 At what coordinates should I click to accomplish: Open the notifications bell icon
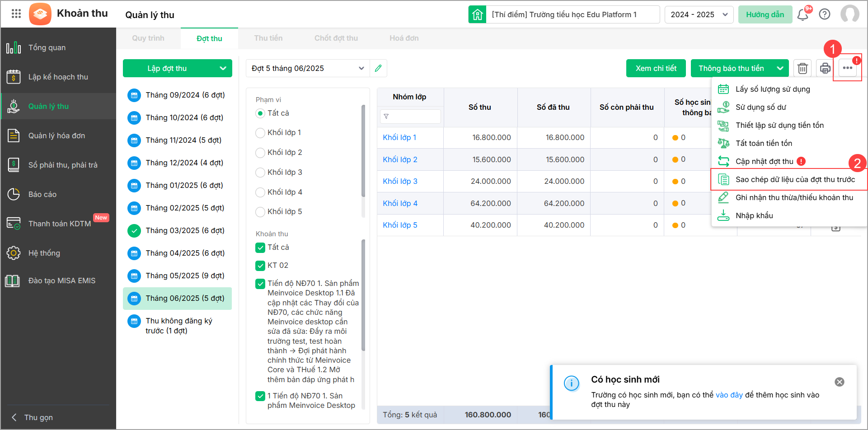coord(803,14)
